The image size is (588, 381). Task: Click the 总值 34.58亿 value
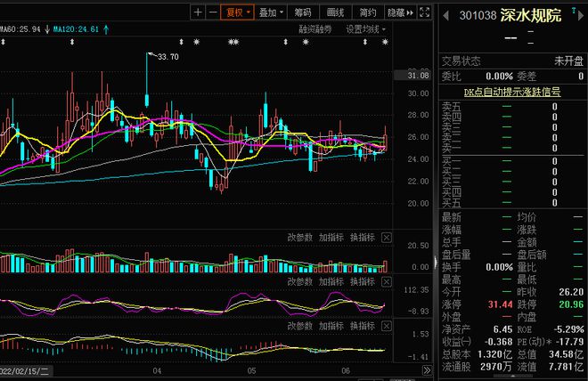pos(567,354)
